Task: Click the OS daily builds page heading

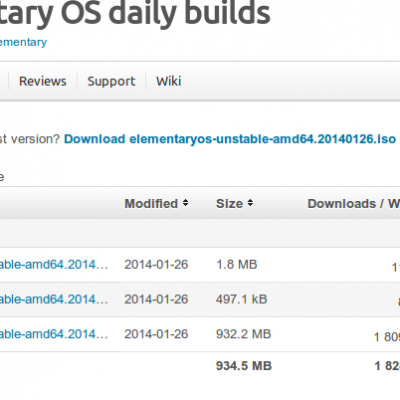Action: click(x=135, y=13)
